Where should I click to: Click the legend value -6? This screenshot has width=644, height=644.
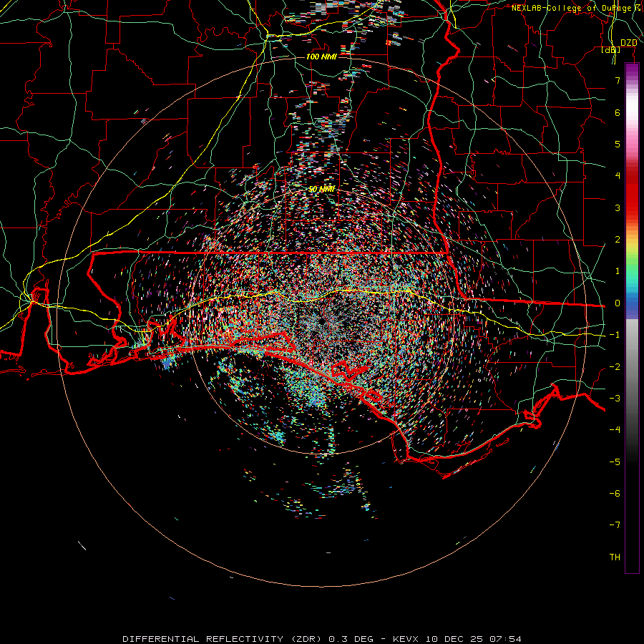pyautogui.click(x=615, y=494)
